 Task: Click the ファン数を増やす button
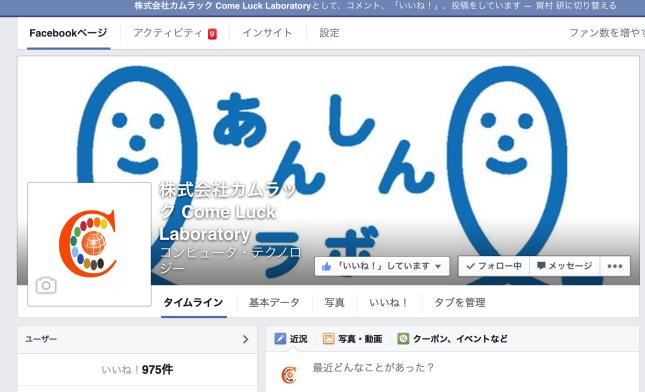(607, 33)
